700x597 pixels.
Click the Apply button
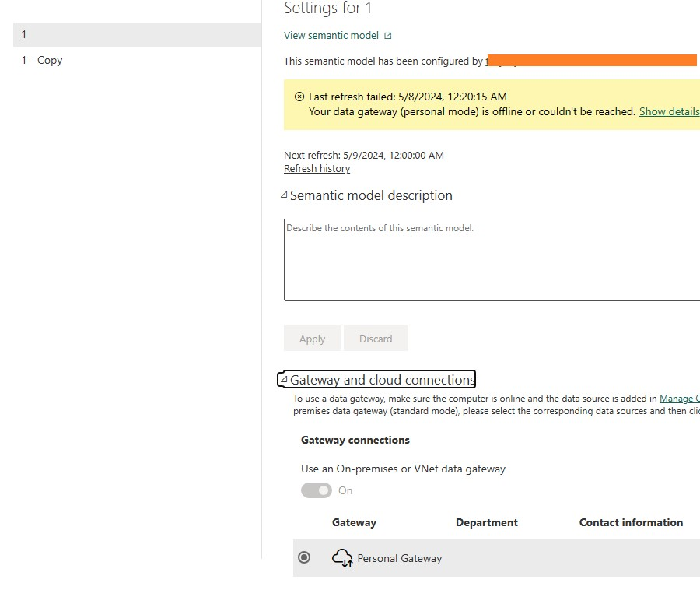click(x=312, y=339)
